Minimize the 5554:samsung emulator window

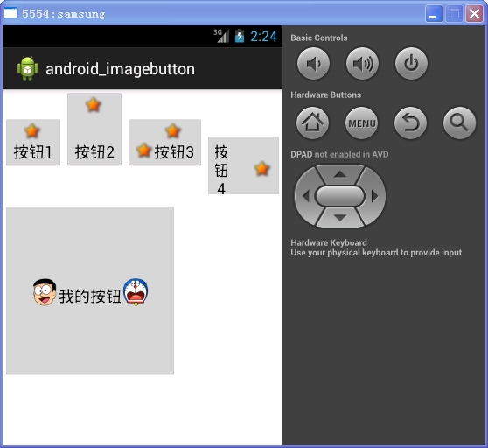point(434,14)
